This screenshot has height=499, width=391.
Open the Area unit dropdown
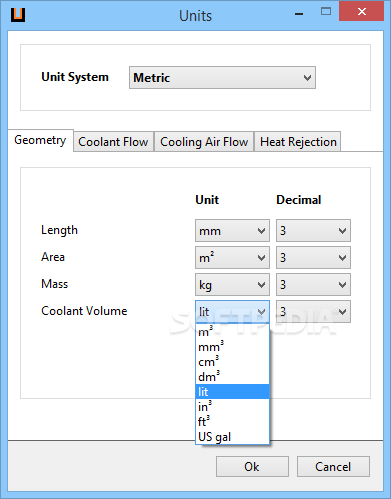(232, 257)
